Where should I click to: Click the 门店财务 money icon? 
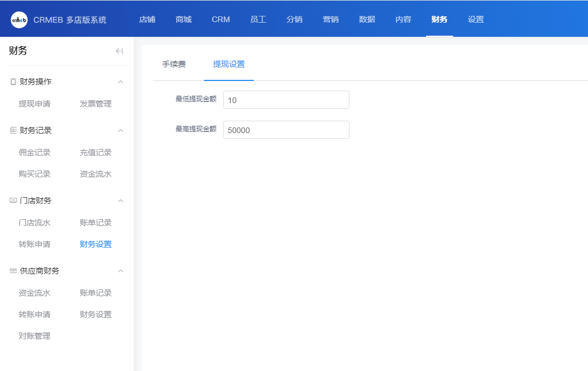click(13, 201)
